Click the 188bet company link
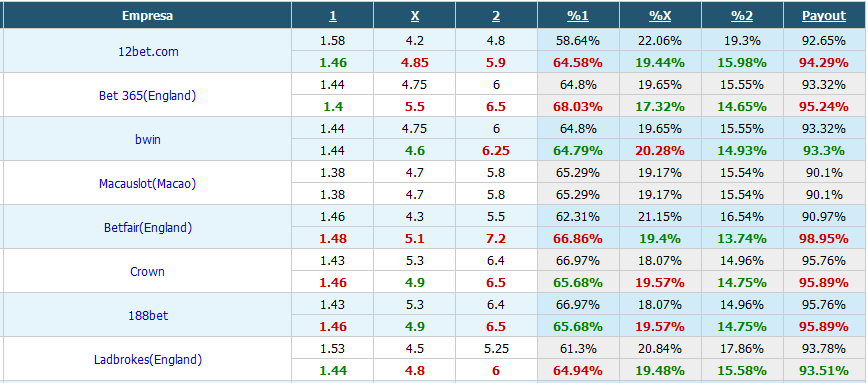This screenshot has width=868, height=383. 148,316
